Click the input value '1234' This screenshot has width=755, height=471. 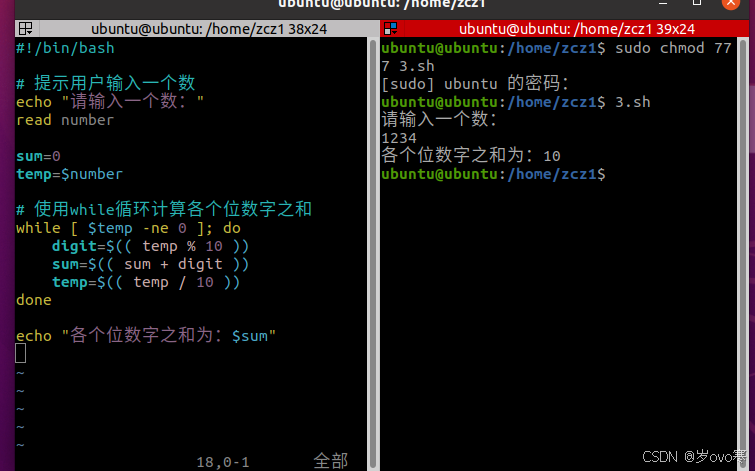(x=399, y=138)
